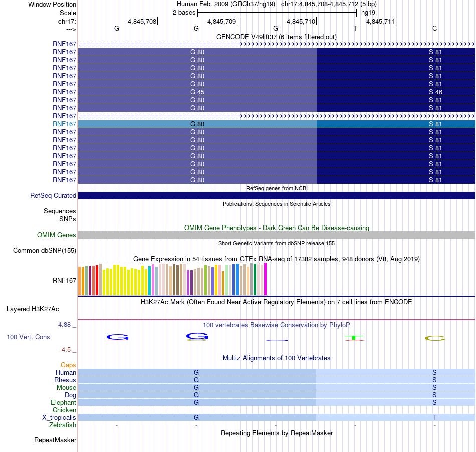This screenshot has height=452, width=476.
Task: Click Repeating Elements by RepeatMasker title
Action: pos(277,433)
